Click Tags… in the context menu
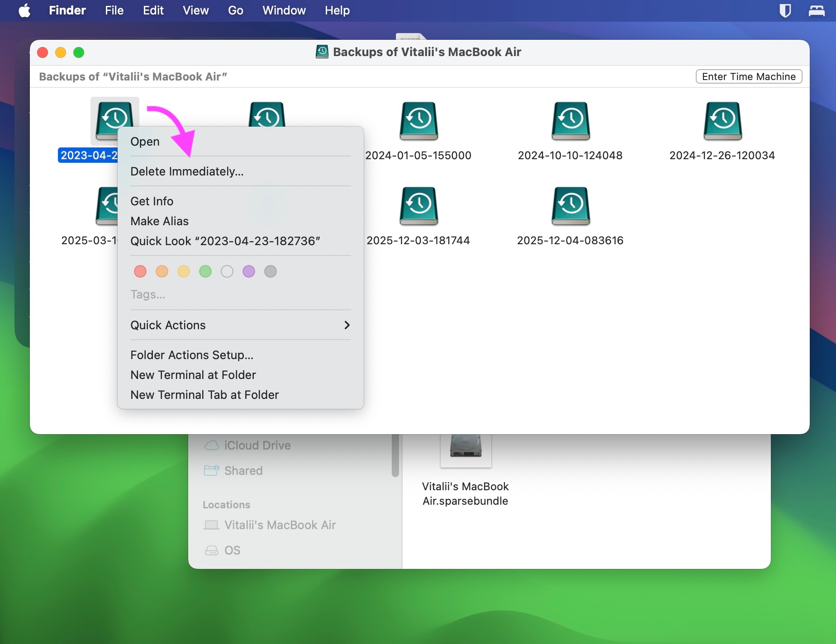836x644 pixels. (x=148, y=294)
